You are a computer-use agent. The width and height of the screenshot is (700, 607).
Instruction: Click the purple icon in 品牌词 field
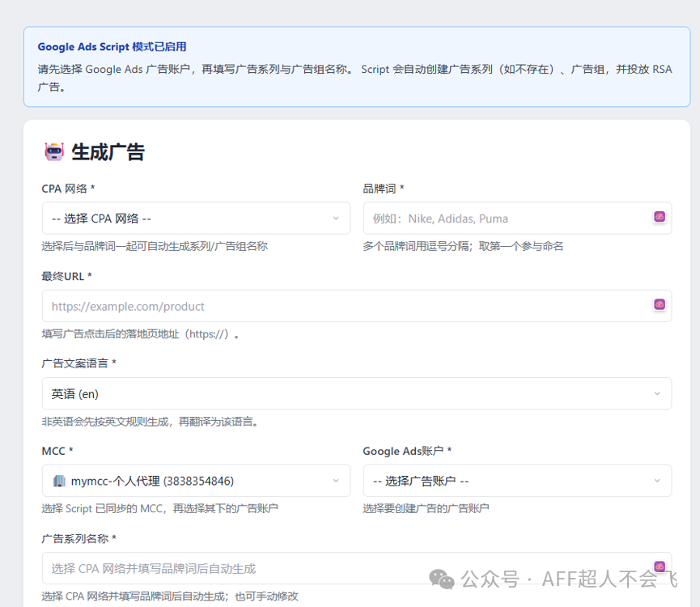tap(660, 217)
